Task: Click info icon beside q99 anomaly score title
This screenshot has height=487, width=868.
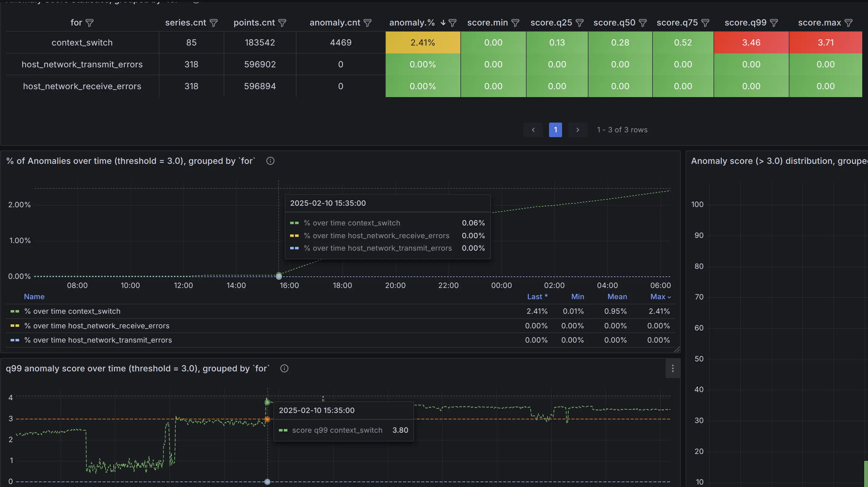Action: click(x=284, y=368)
